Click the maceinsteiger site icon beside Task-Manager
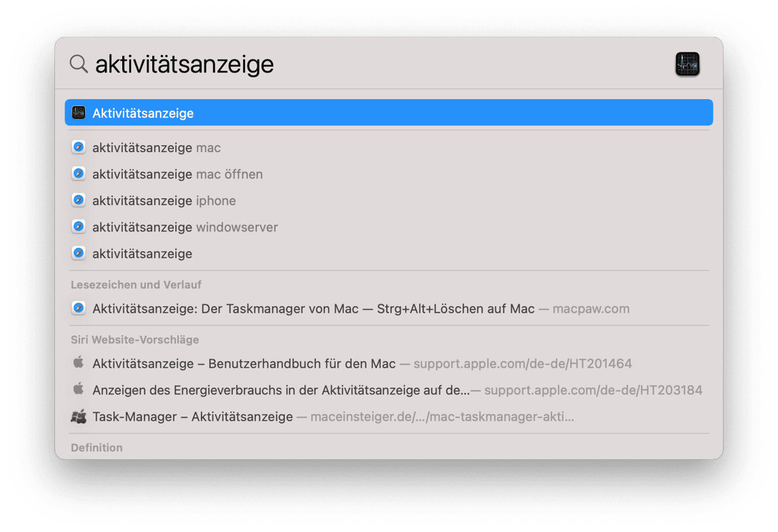Screen dimensions: 778x532 (x=79, y=417)
